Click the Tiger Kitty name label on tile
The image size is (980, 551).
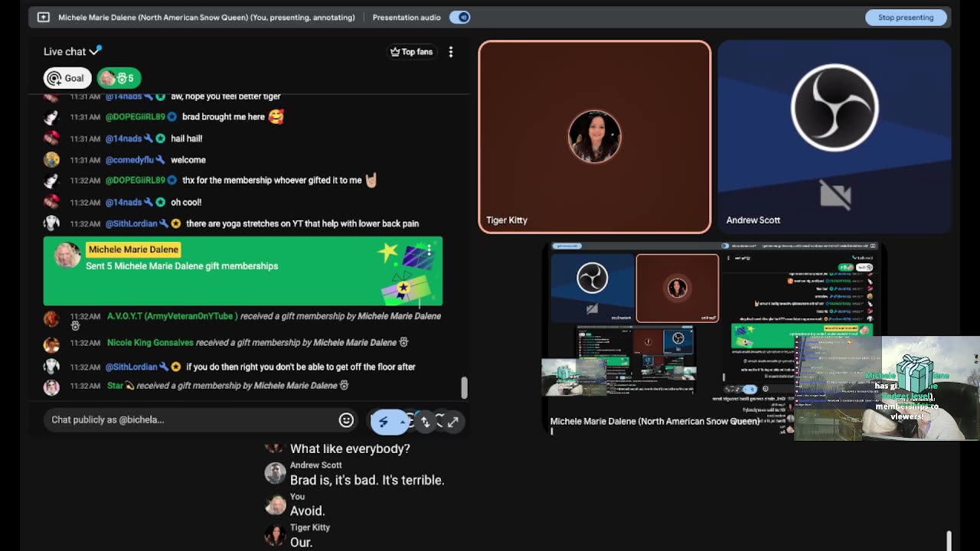point(507,220)
